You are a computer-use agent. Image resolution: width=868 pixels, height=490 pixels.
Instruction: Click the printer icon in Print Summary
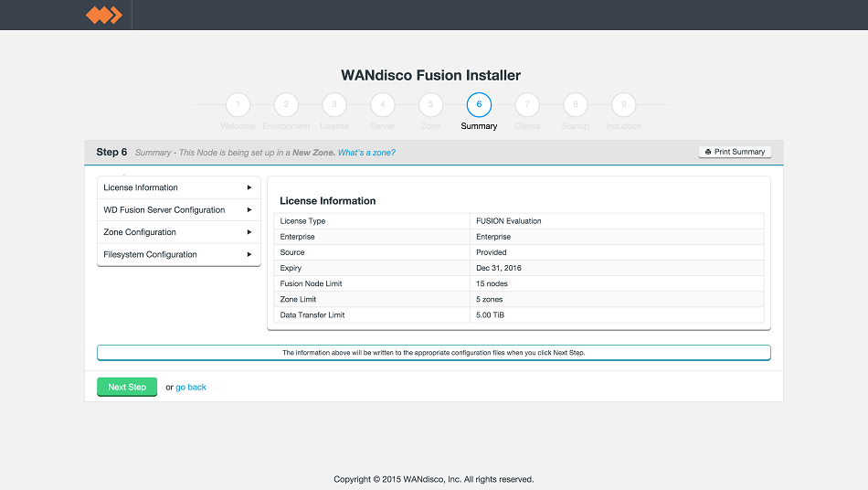pos(707,152)
